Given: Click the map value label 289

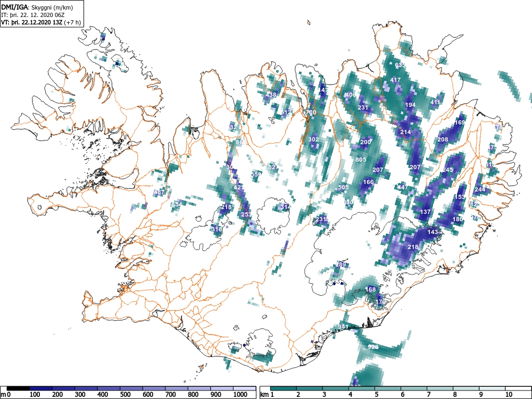Looking at the screenshot, I should [x=340, y=264].
